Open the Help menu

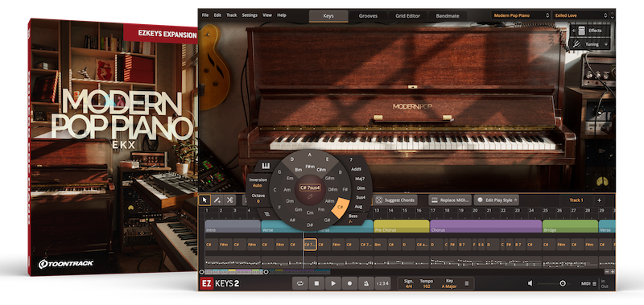(281, 15)
